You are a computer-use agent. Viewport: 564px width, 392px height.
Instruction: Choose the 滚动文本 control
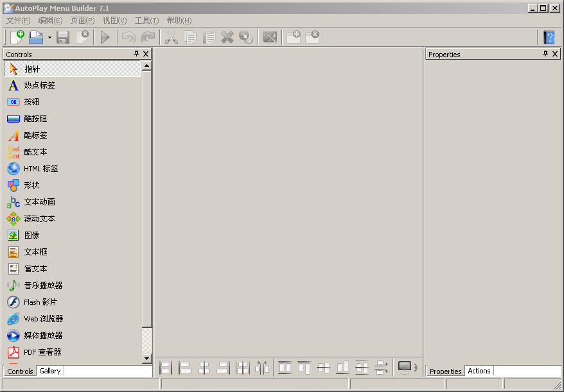73,219
